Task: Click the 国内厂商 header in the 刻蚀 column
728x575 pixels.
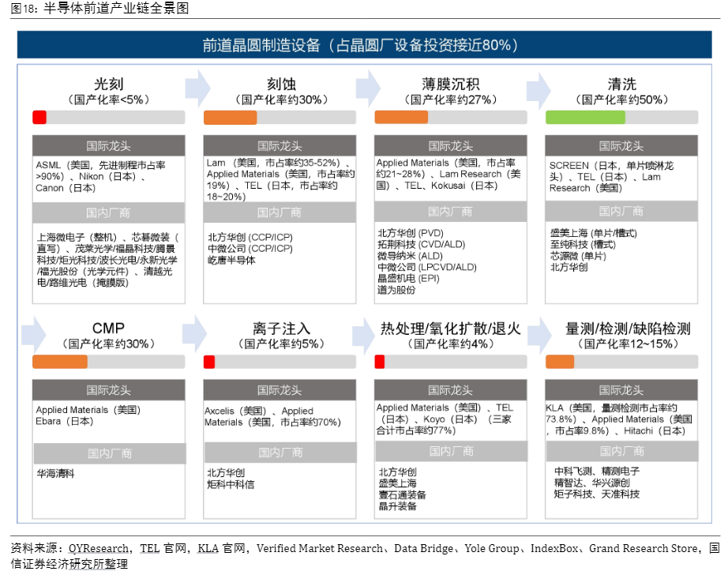Action: click(280, 212)
